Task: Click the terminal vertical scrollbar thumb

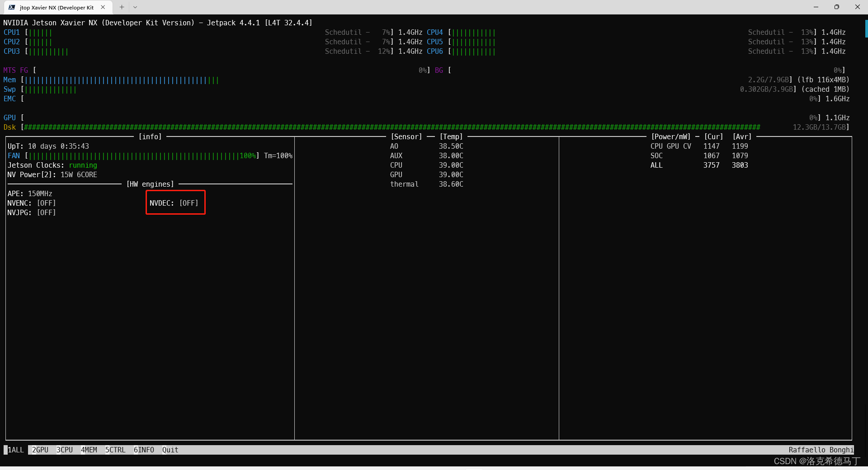Action: 866,28
